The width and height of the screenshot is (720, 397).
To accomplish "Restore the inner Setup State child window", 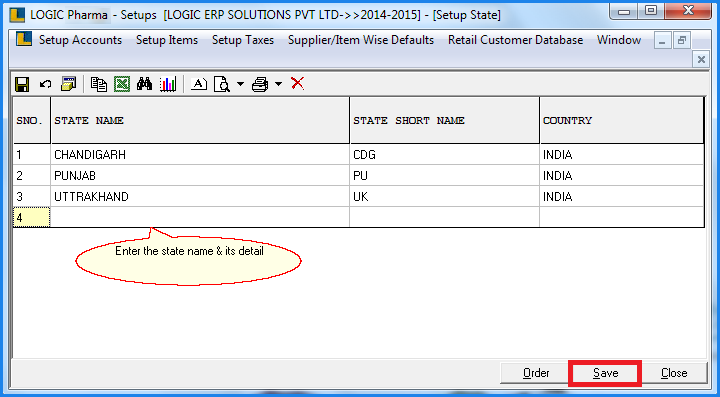I will coord(682,40).
